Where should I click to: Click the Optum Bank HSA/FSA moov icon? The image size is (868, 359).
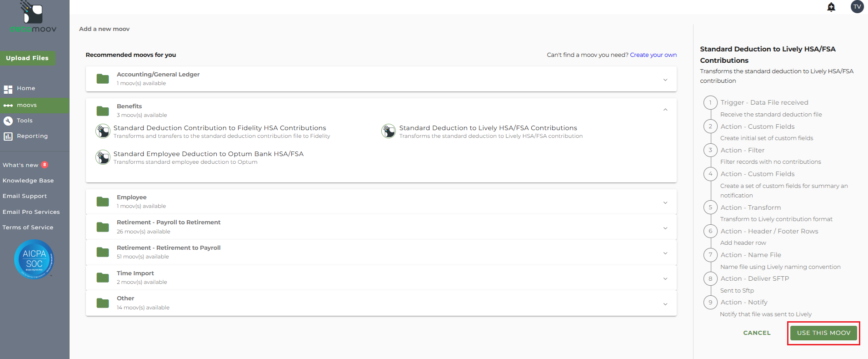[x=103, y=157]
